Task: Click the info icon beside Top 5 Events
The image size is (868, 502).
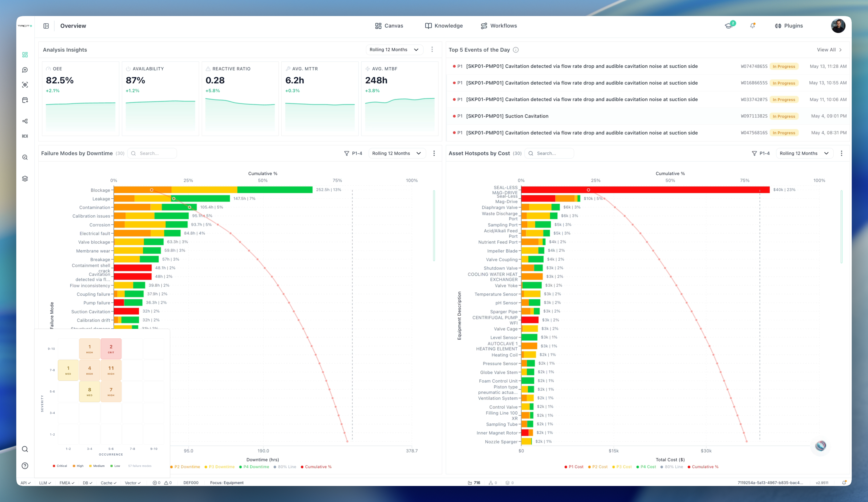Action: tap(516, 50)
